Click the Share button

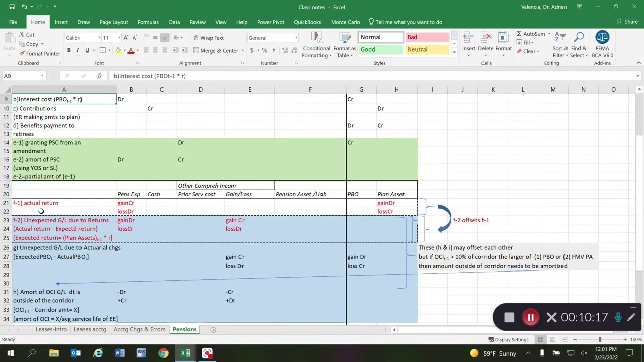[627, 22]
